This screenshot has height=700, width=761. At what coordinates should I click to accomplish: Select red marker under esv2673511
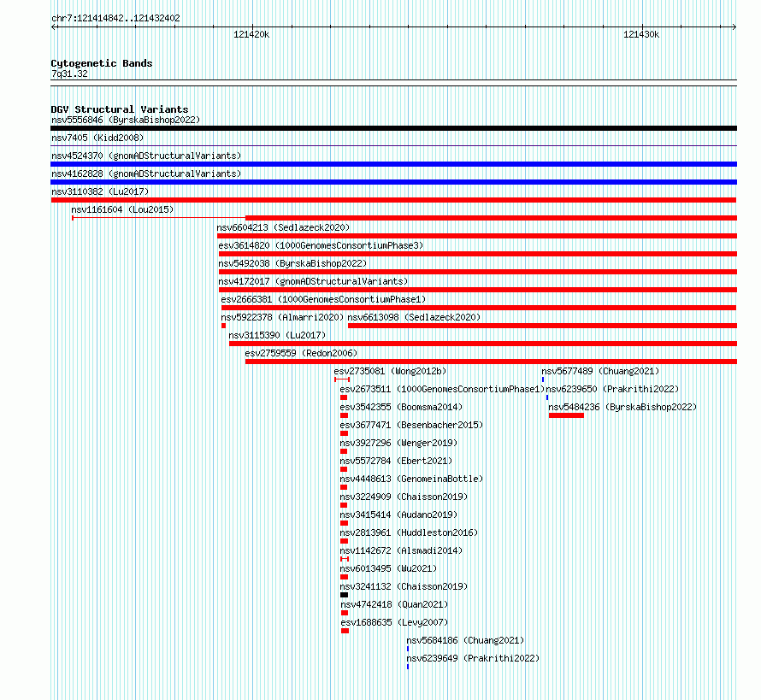click(344, 397)
